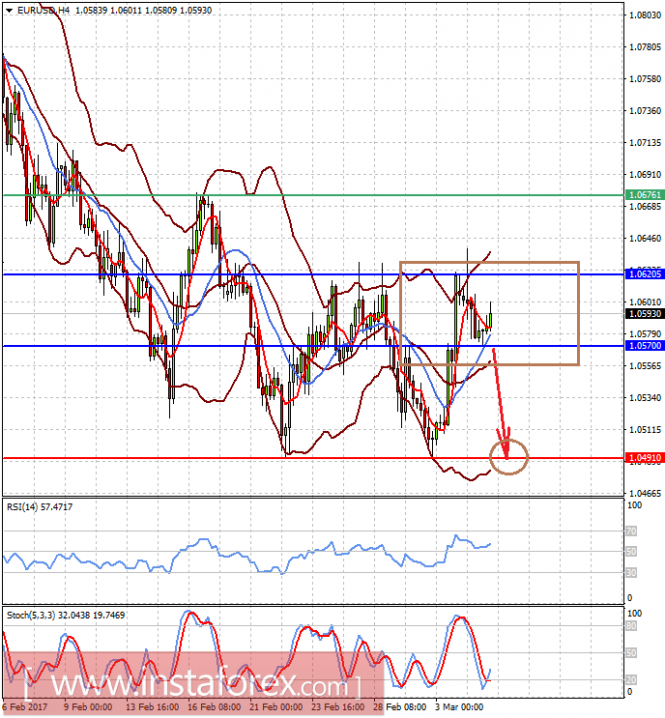Click the current price tag 1.05930
The image size is (665, 718).
pyautogui.click(x=645, y=314)
